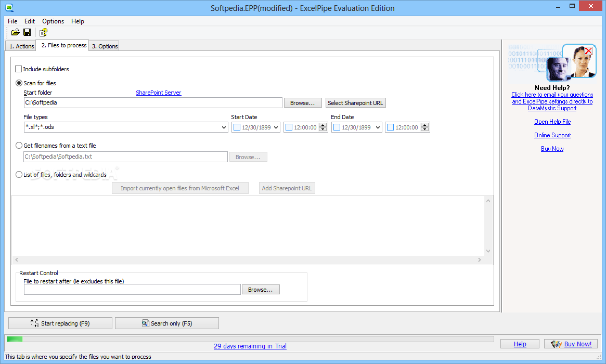Select List of files, folders and wildcards option
606x364 pixels.
tap(19, 175)
